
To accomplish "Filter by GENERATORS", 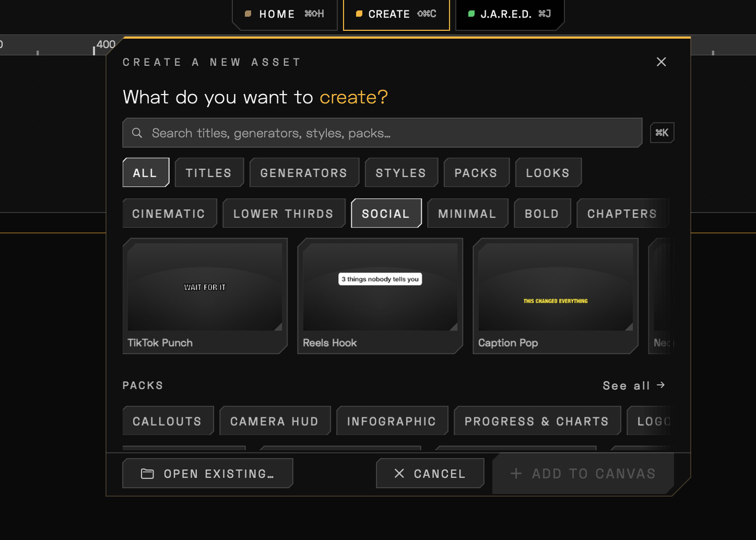I will pyautogui.click(x=304, y=173).
